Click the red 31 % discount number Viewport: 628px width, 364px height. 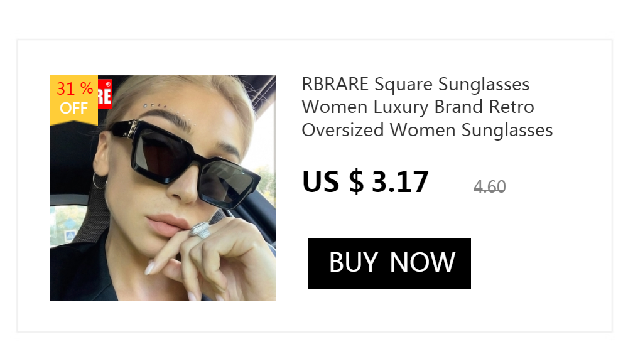click(75, 88)
